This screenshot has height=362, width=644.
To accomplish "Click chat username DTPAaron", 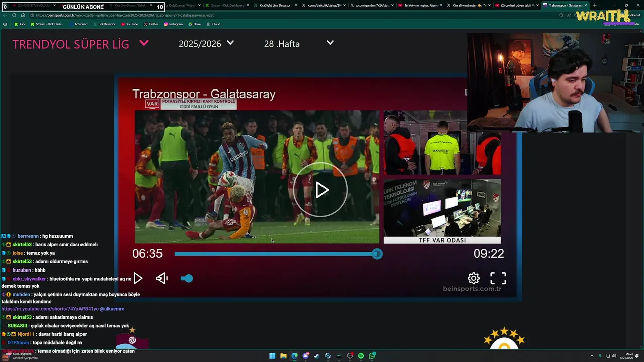I will (18, 343).
